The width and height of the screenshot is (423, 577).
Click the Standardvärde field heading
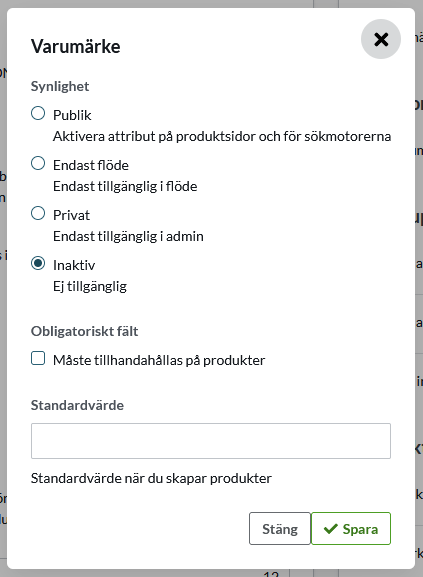pos(77,405)
